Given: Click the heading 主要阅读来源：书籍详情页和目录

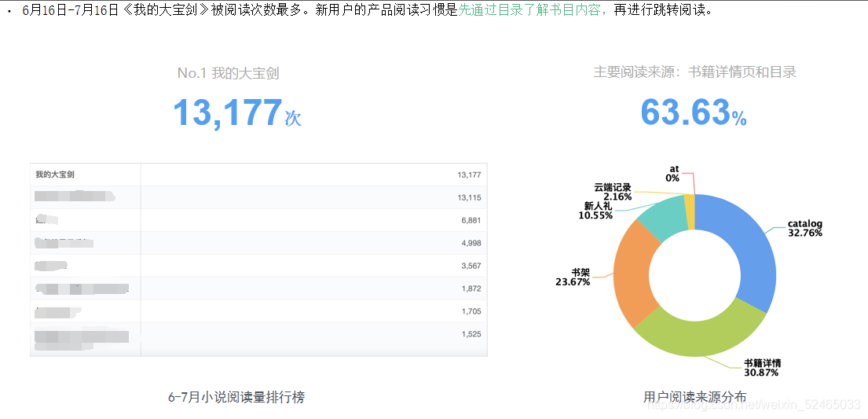Looking at the screenshot, I should (x=694, y=72).
